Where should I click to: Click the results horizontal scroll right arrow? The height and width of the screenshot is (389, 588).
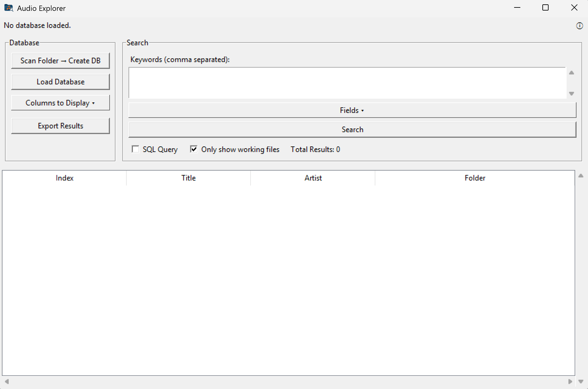(570, 382)
